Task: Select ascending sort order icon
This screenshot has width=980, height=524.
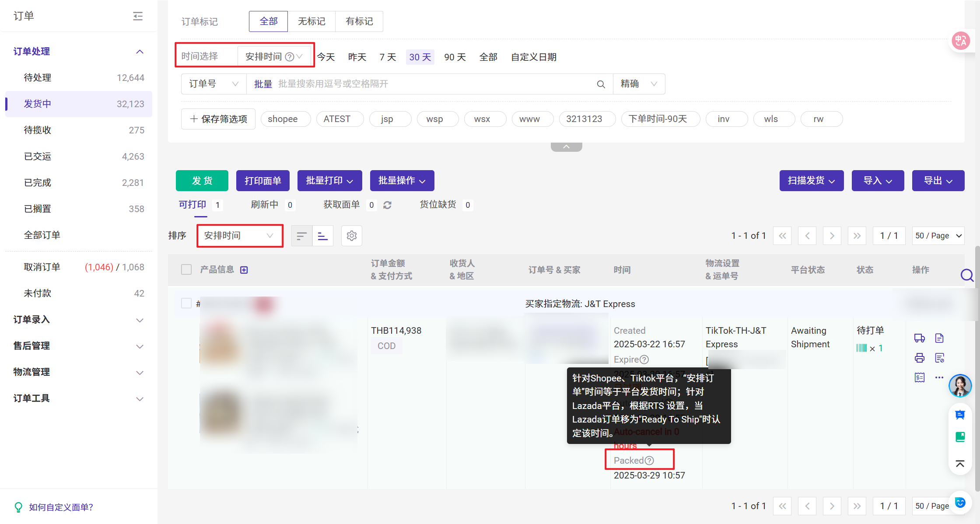Action: [x=323, y=236]
